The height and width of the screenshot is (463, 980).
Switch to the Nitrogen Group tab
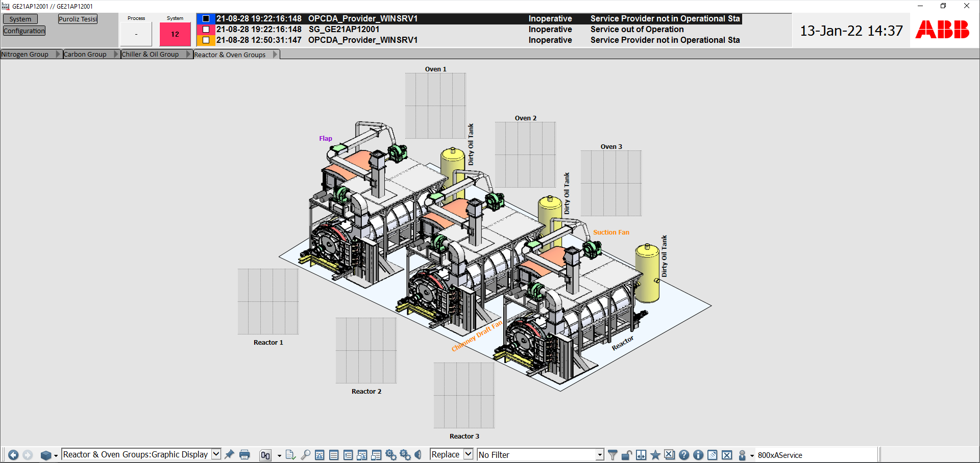point(25,55)
